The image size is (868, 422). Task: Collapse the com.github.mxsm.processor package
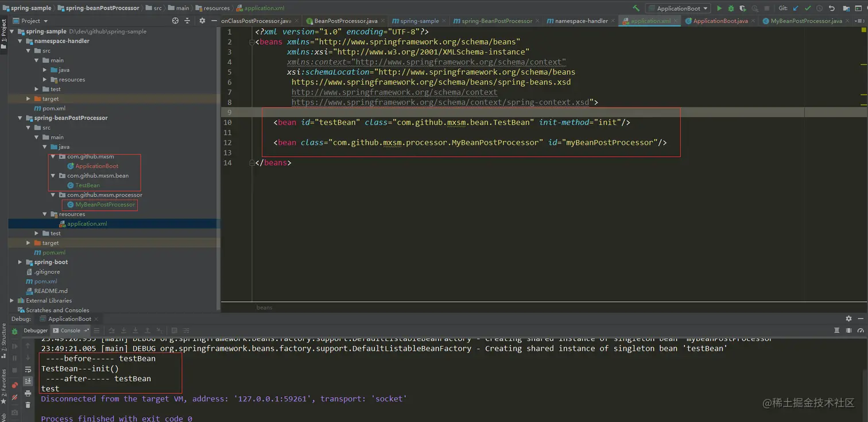point(53,195)
